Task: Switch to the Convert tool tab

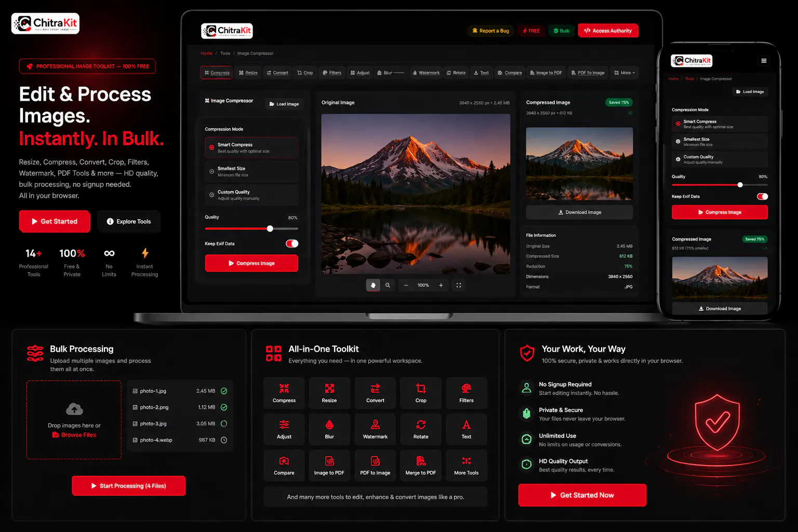Action: point(277,73)
